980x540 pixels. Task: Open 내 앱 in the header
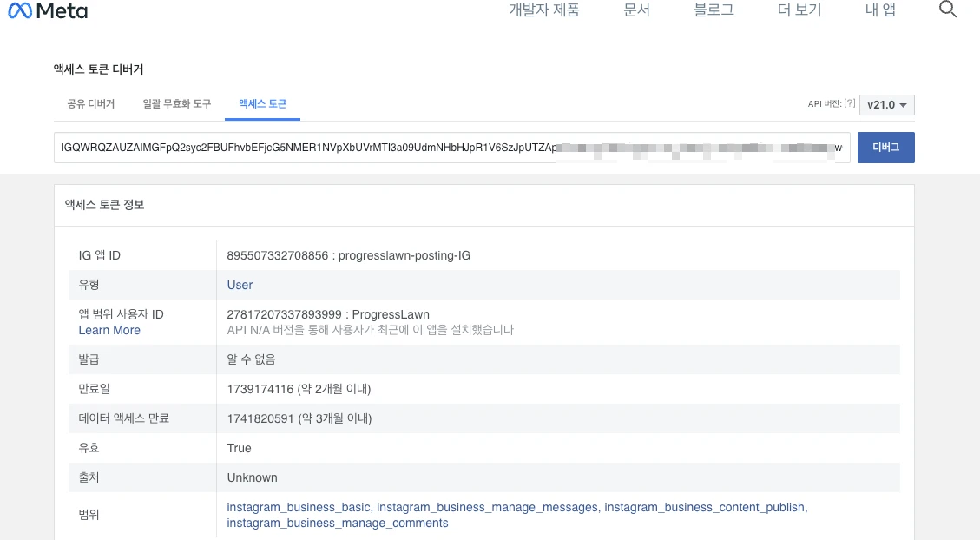pos(880,10)
